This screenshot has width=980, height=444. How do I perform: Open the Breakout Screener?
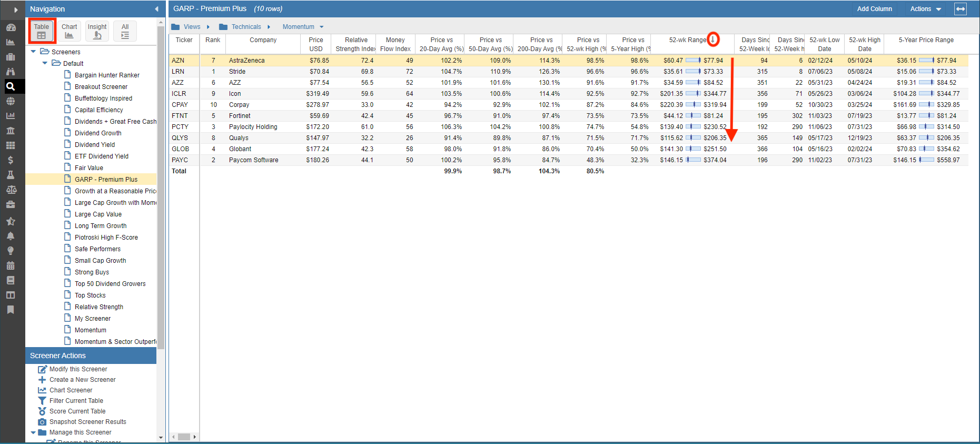click(x=101, y=87)
